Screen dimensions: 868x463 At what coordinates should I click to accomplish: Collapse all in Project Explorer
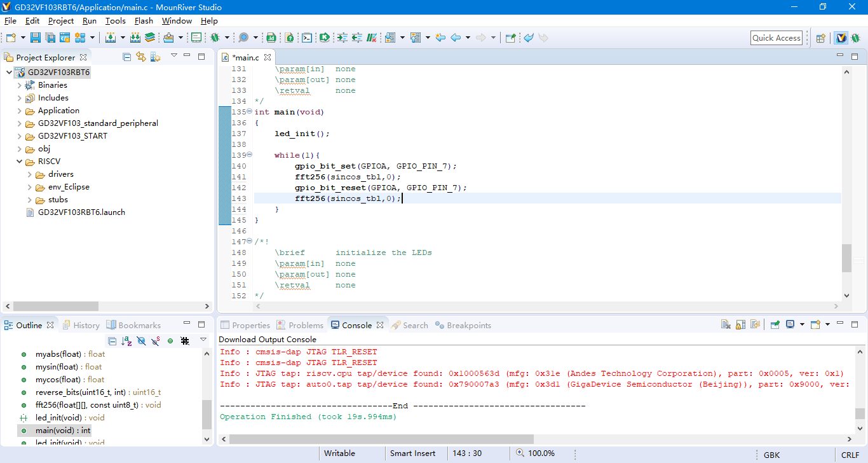(126, 57)
